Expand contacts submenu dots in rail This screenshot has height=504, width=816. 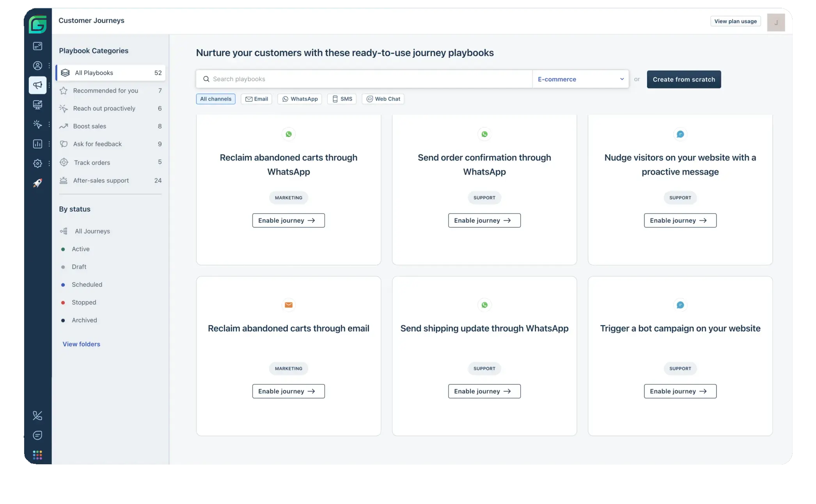coord(49,65)
